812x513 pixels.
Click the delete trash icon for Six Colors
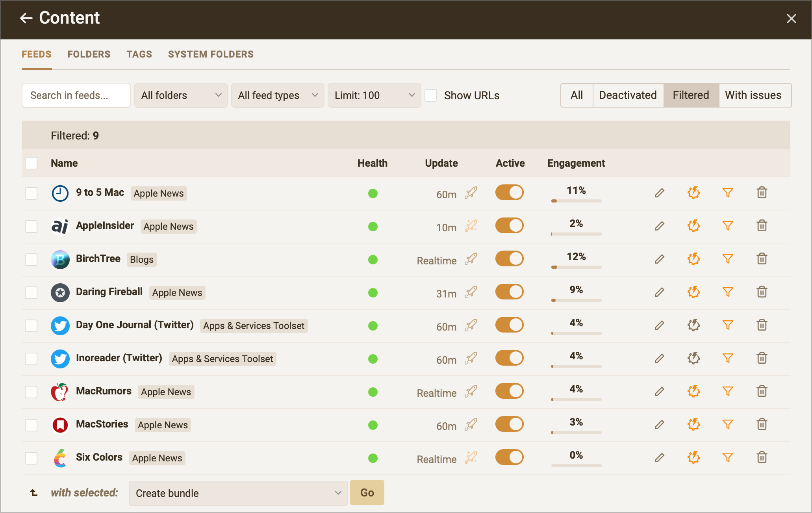762,457
